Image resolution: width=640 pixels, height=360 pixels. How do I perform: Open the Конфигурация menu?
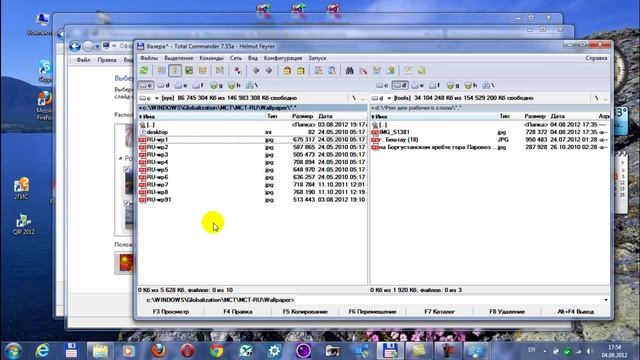click(283, 58)
